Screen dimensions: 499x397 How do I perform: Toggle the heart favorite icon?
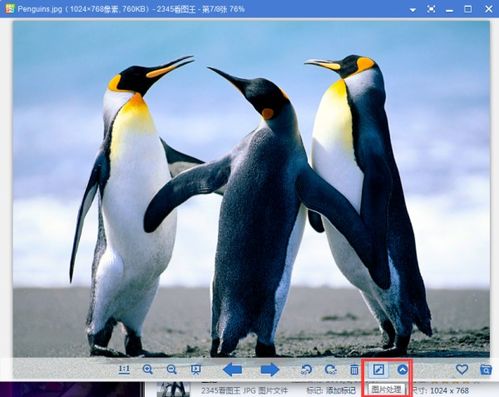coord(462,369)
